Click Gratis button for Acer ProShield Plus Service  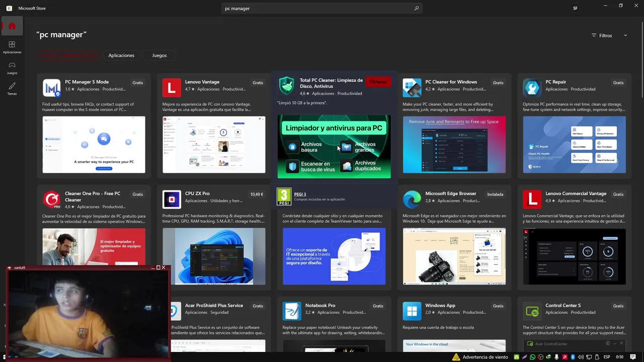pos(258,306)
